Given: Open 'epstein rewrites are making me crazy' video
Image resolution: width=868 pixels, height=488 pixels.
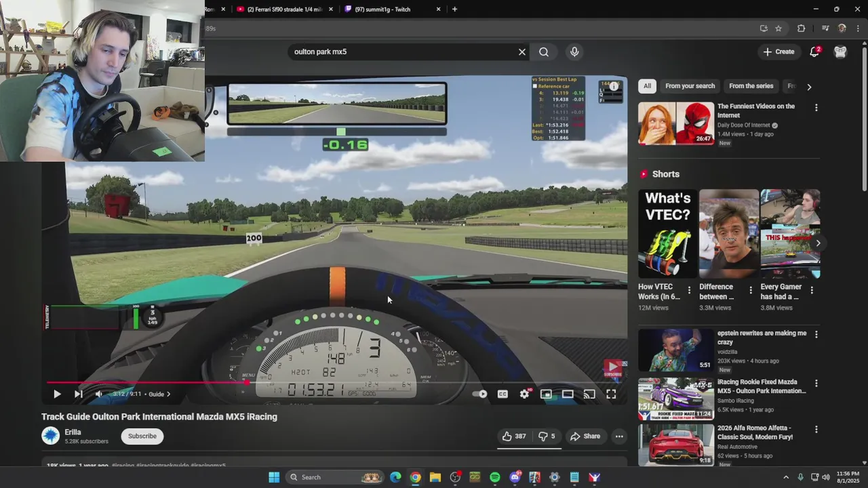Looking at the screenshot, I should pos(676,350).
